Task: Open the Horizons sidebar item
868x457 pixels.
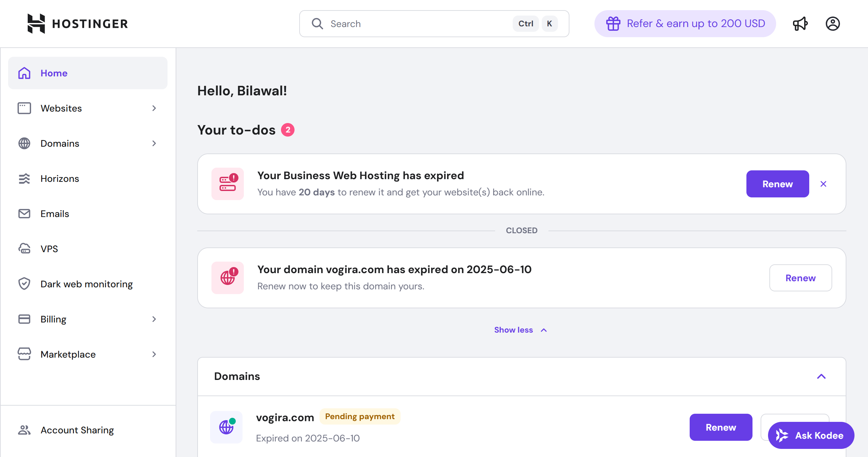Action: coord(60,178)
